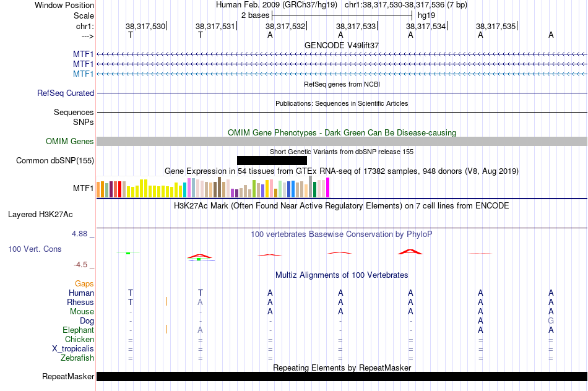Click the OMIM Gene Phenotypes title
Image resolution: width=588 pixels, height=391 pixels.
[342, 133]
